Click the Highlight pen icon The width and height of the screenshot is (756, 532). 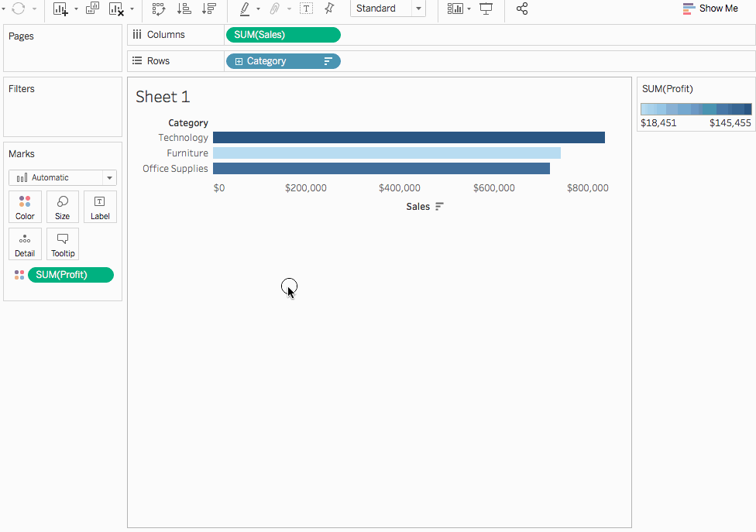[x=245, y=9]
